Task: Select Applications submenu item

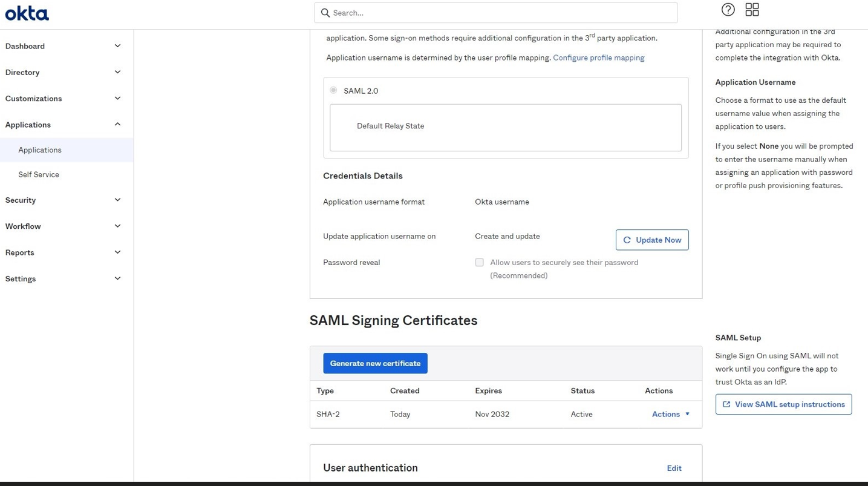Action: 40,150
